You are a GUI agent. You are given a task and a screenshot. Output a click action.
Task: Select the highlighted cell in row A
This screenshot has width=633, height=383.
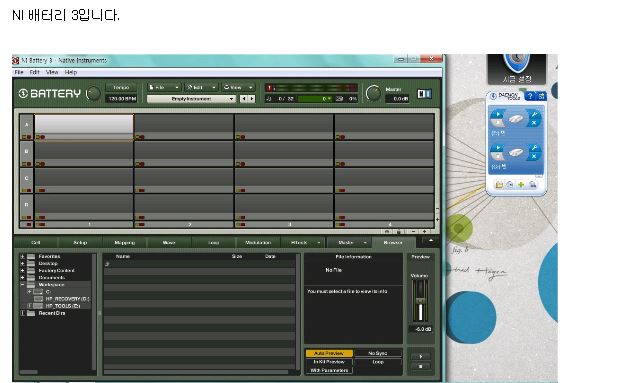[x=84, y=127]
